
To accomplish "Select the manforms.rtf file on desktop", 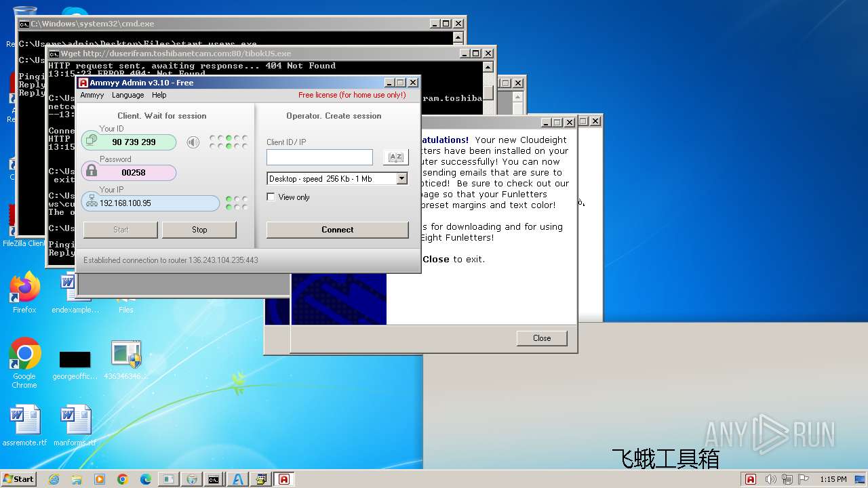I will click(75, 426).
